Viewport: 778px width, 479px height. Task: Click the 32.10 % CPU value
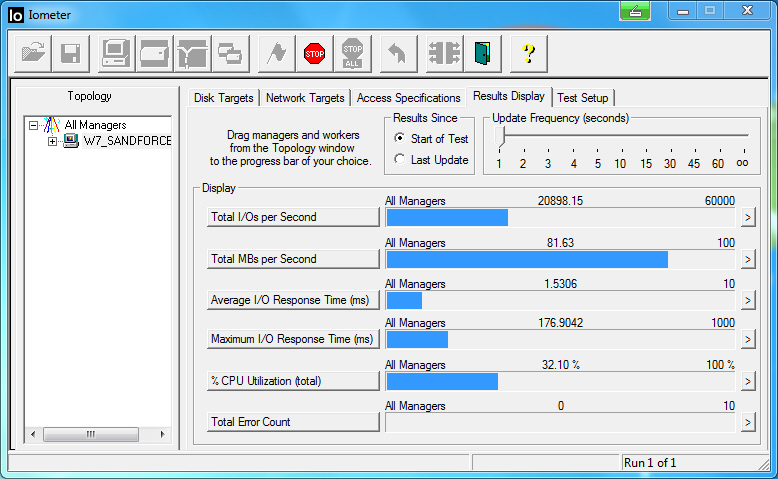point(560,365)
